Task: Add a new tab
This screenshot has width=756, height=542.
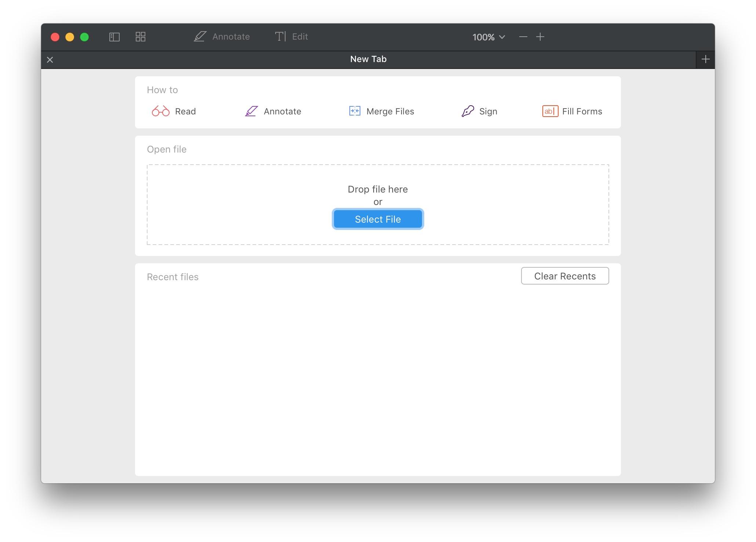Action: click(705, 59)
